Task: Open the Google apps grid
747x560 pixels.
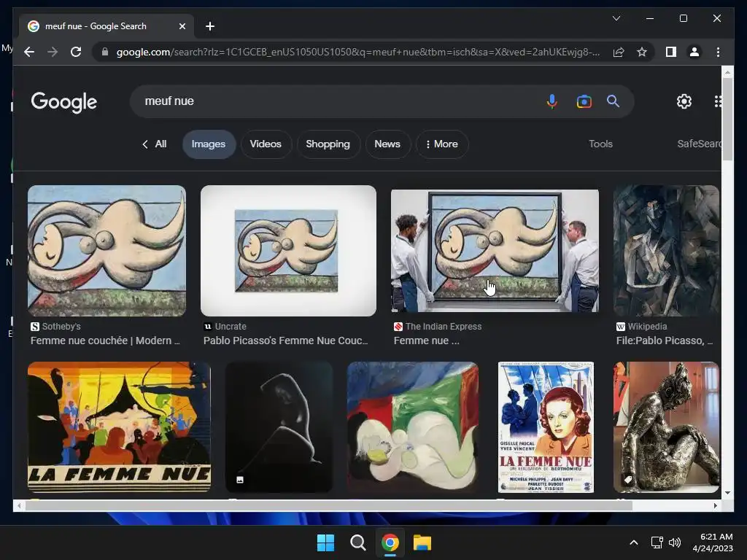Action: [x=718, y=101]
